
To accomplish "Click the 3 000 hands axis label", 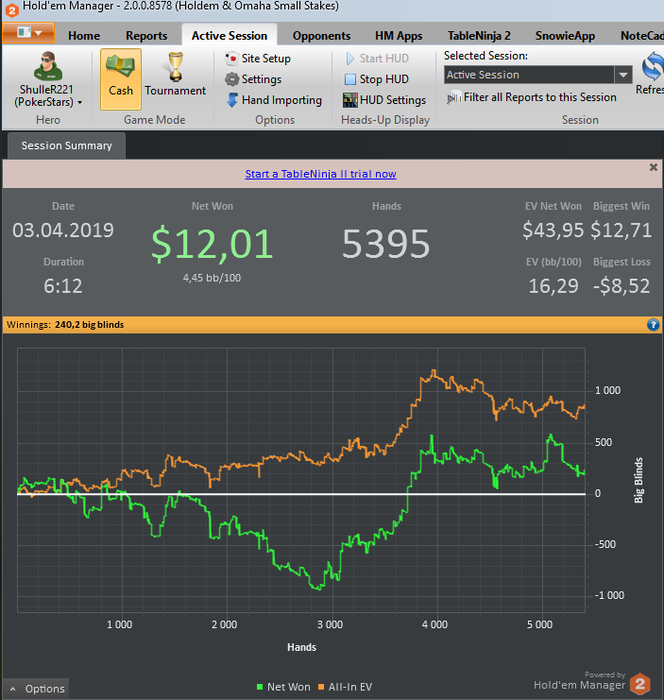I will coord(330,625).
